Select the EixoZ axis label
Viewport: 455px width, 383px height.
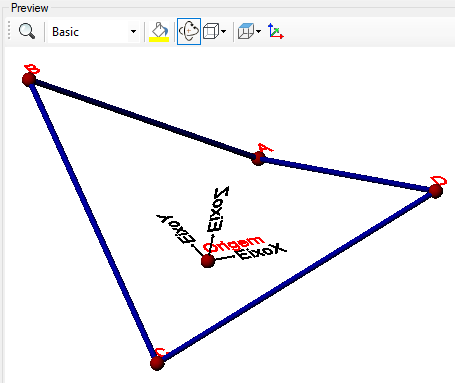point(217,209)
